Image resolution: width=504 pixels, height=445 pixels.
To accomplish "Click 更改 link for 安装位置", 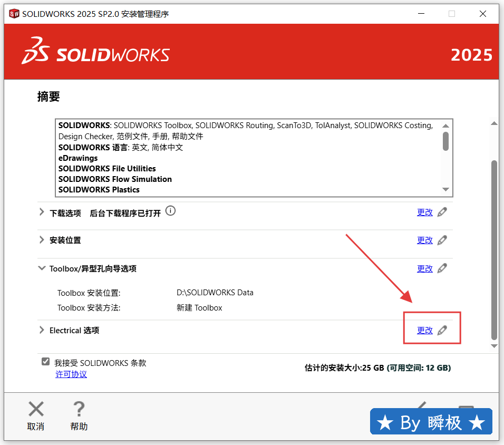I will click(424, 240).
